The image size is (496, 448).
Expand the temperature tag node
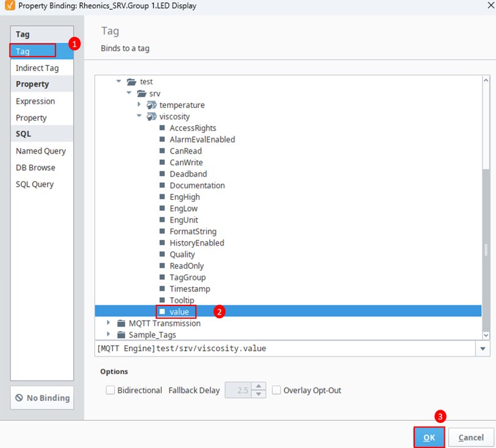tap(139, 104)
